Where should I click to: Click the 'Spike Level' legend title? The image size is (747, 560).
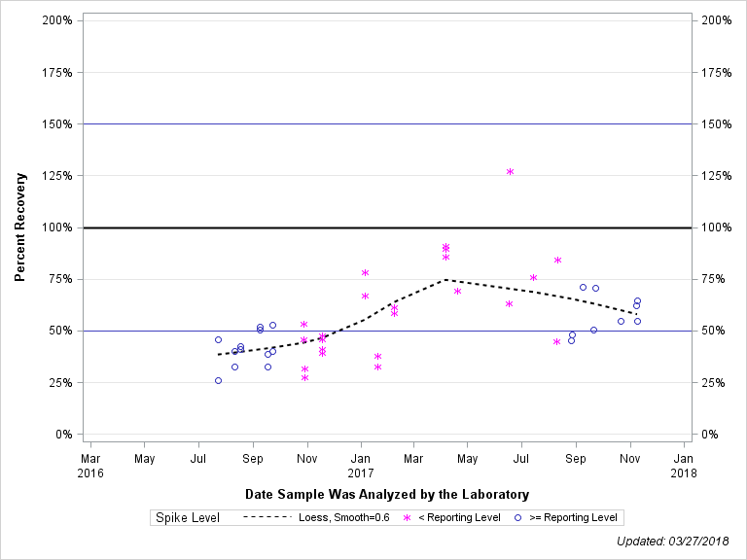click(188, 518)
